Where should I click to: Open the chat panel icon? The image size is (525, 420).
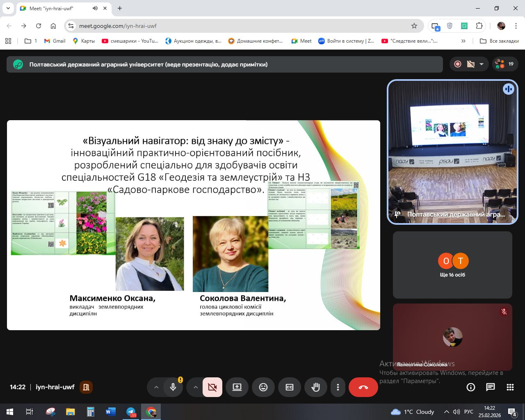(x=490, y=387)
